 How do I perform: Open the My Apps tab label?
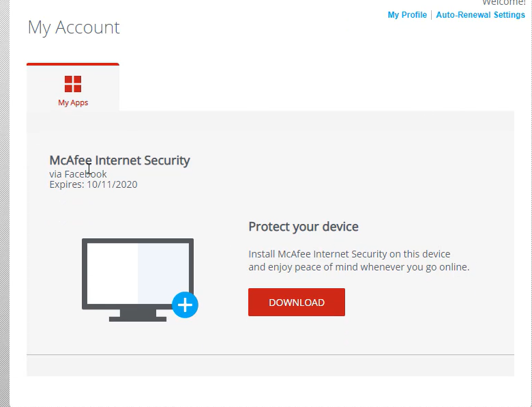click(x=73, y=102)
